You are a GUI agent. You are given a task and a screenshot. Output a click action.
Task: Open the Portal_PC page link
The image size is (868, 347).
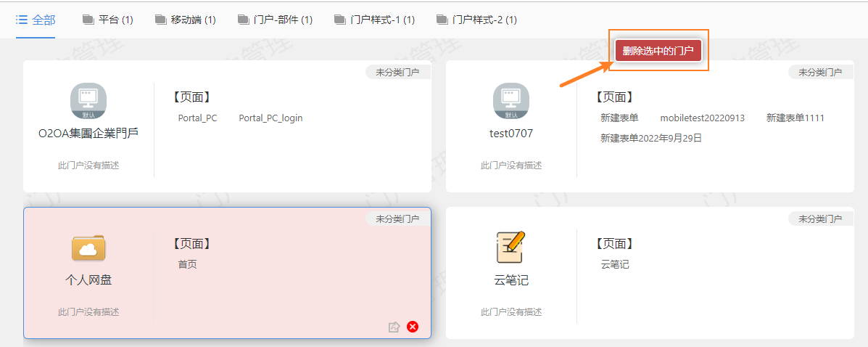(197, 118)
